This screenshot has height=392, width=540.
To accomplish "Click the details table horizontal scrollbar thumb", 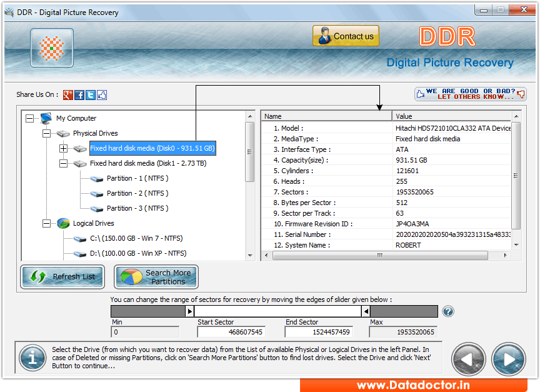I will tap(380, 255).
